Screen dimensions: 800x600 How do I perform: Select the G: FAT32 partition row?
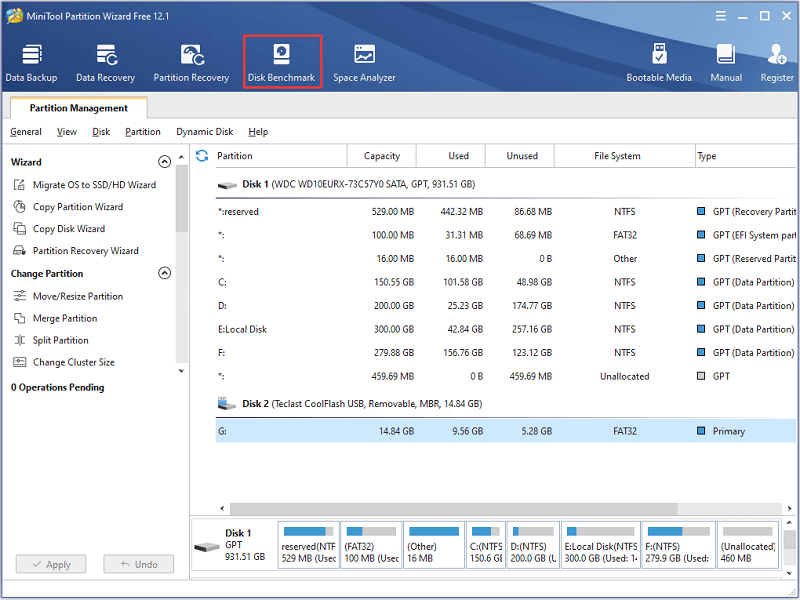click(x=506, y=431)
